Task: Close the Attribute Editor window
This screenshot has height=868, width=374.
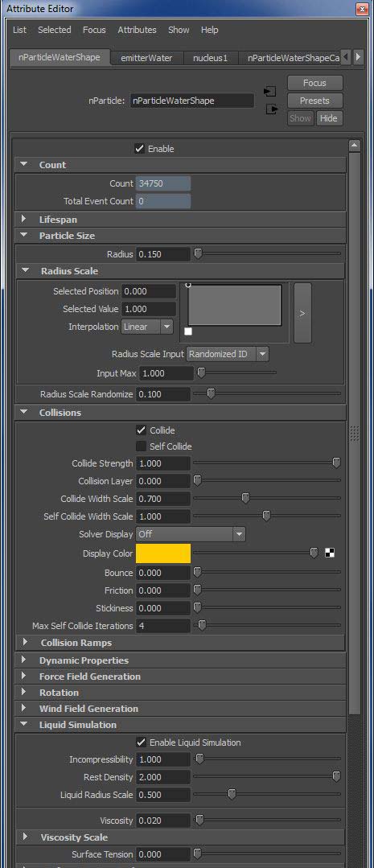Action: pyautogui.click(x=361, y=9)
